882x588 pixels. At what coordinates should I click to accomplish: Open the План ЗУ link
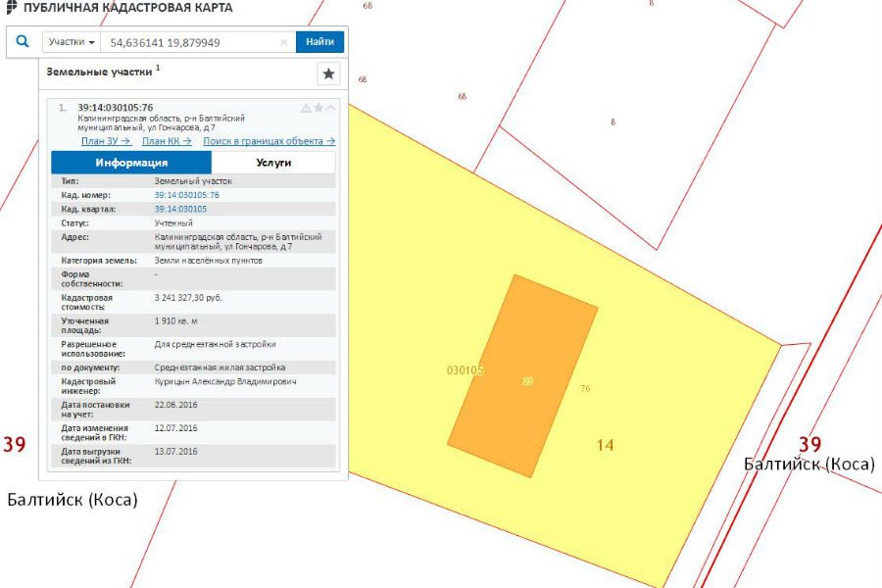click(x=106, y=141)
